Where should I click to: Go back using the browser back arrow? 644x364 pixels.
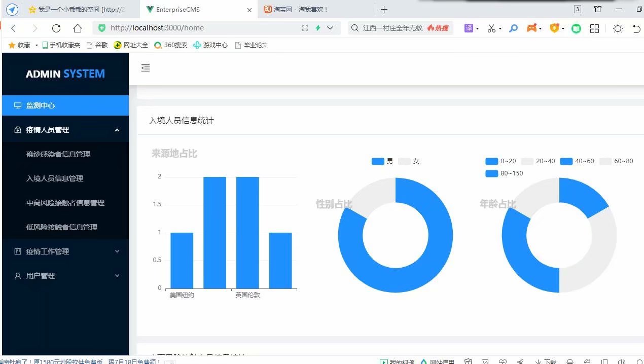(x=14, y=28)
